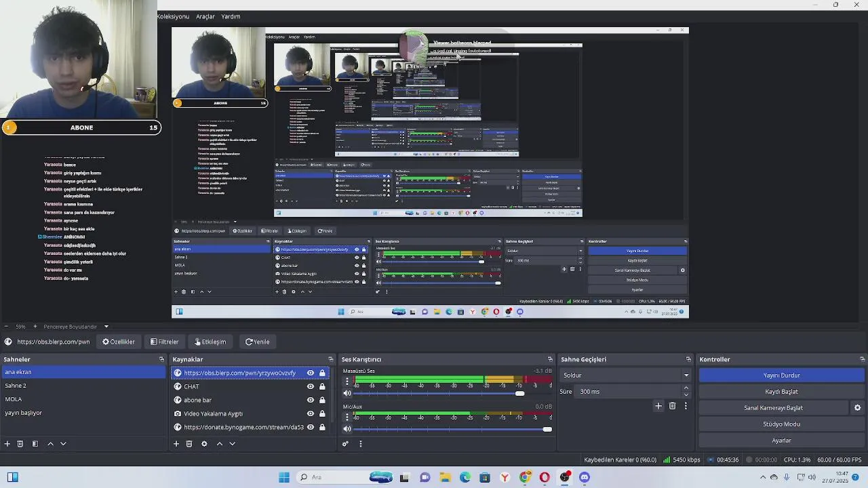This screenshot has height=488, width=868.
Task: Open Ayarlar from the Kontroller panel
Action: [x=781, y=441]
